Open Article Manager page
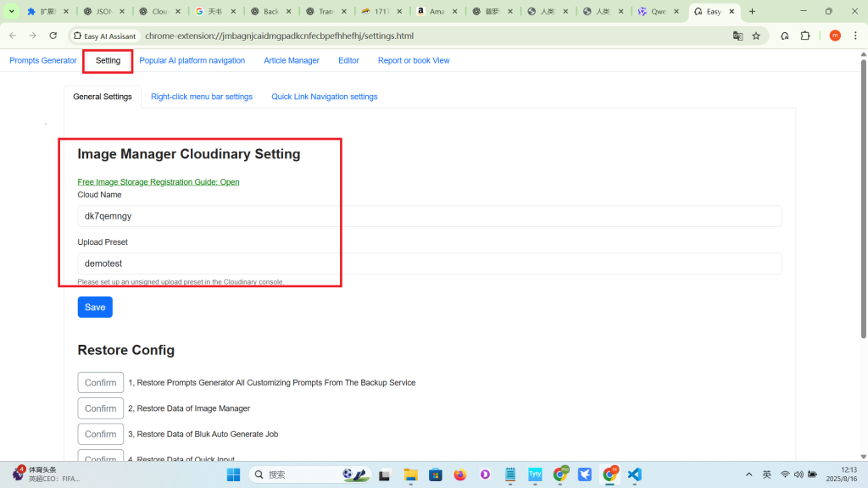Screen dimensions: 868x488 pyautogui.click(x=292, y=60)
